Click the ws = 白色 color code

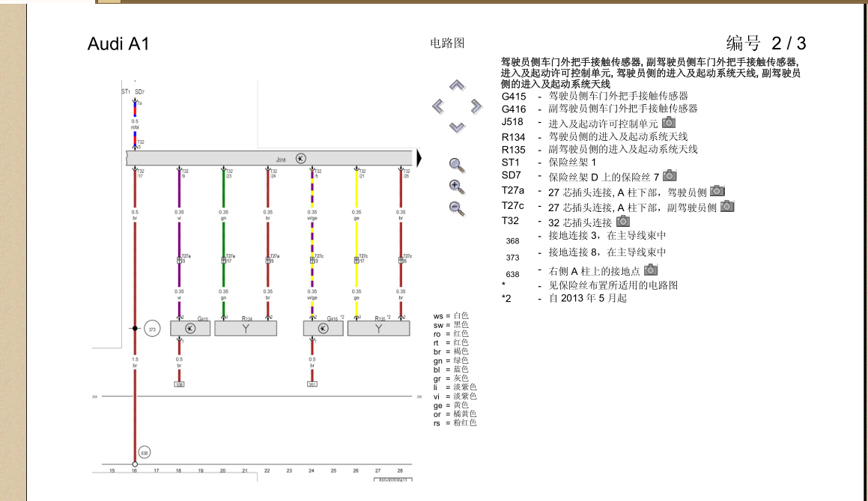point(451,316)
